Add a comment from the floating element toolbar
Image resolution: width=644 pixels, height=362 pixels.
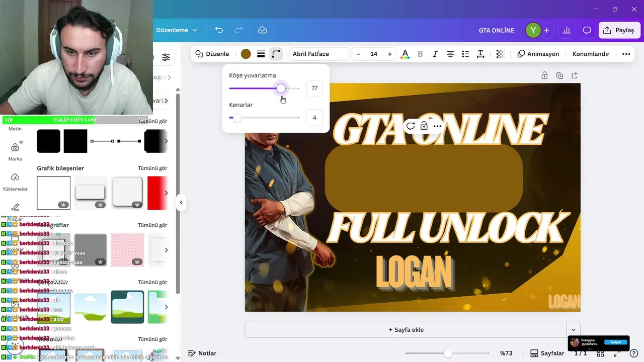tap(411, 126)
